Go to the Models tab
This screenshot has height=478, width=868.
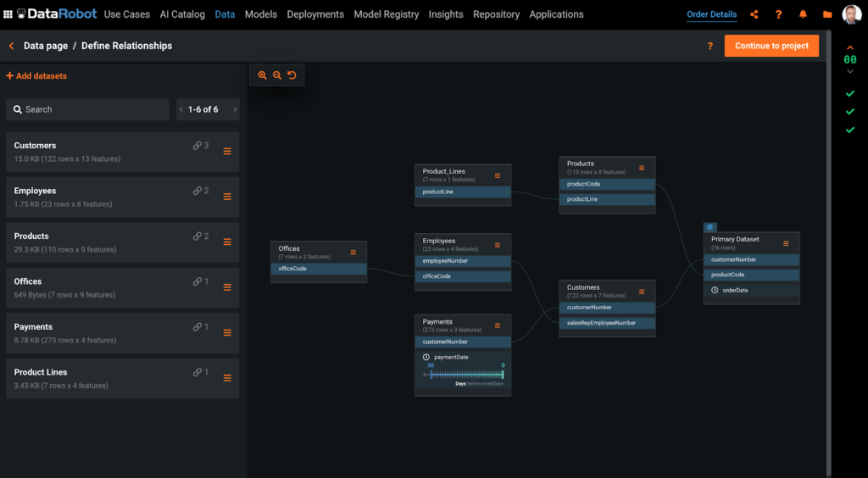(x=261, y=14)
